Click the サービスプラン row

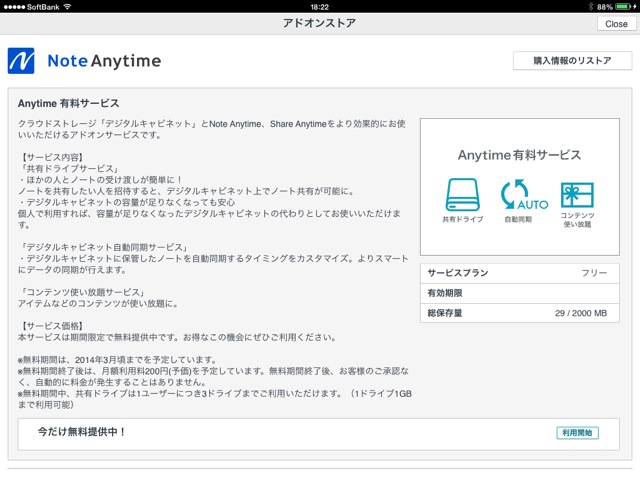pyautogui.click(x=520, y=273)
